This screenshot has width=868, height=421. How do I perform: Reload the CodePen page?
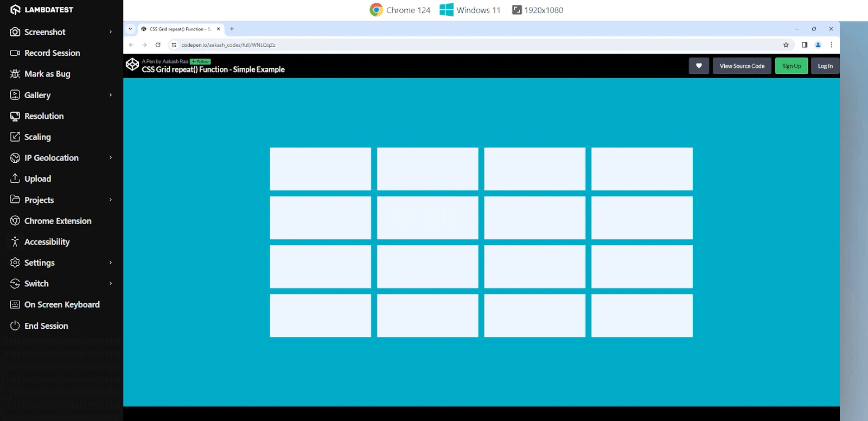coord(158,45)
